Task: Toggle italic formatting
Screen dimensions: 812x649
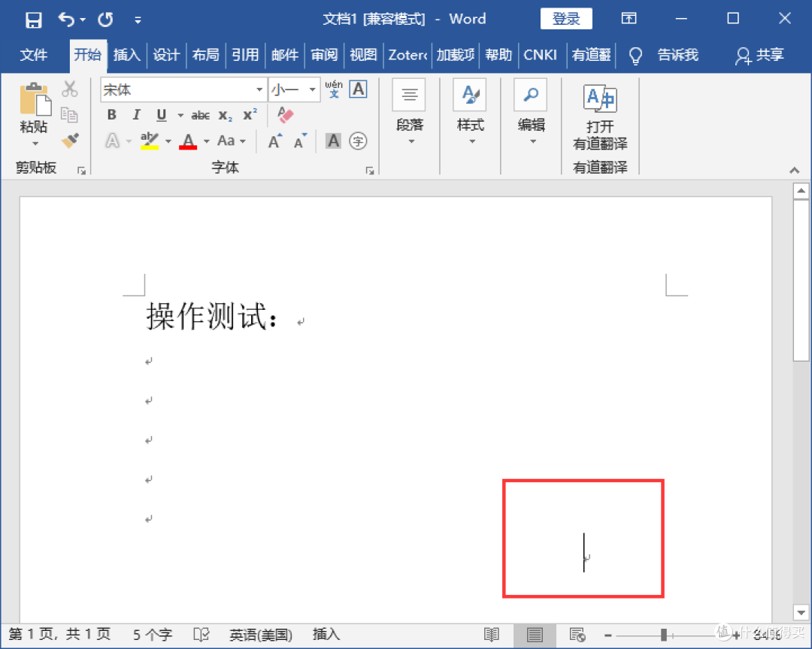Action: point(136,115)
